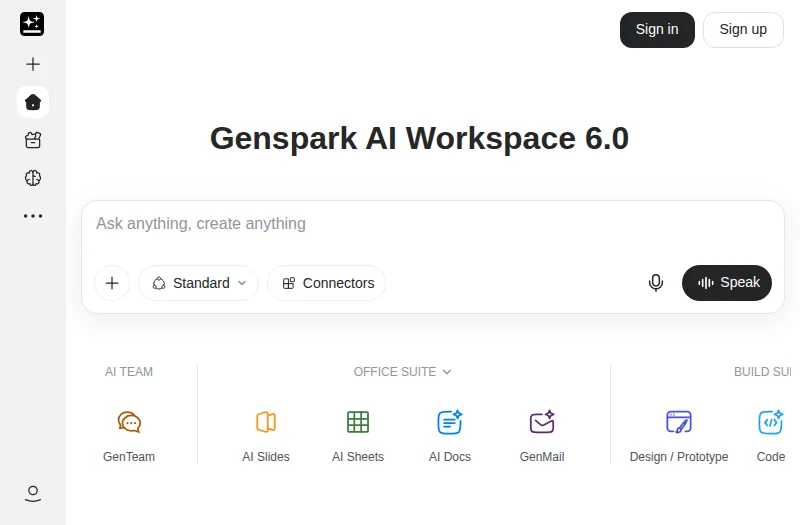Click the "AI Docs" label text
The width and height of the screenshot is (800, 525).
[449, 457]
